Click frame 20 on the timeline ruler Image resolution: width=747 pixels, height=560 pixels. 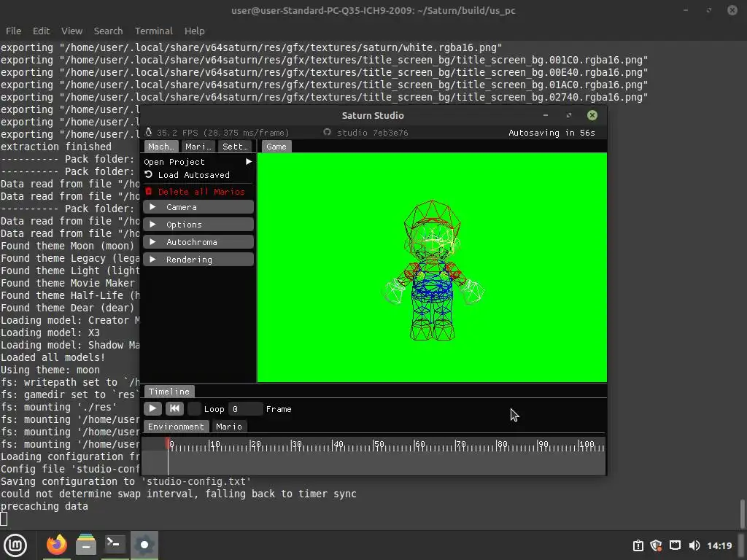pyautogui.click(x=255, y=444)
